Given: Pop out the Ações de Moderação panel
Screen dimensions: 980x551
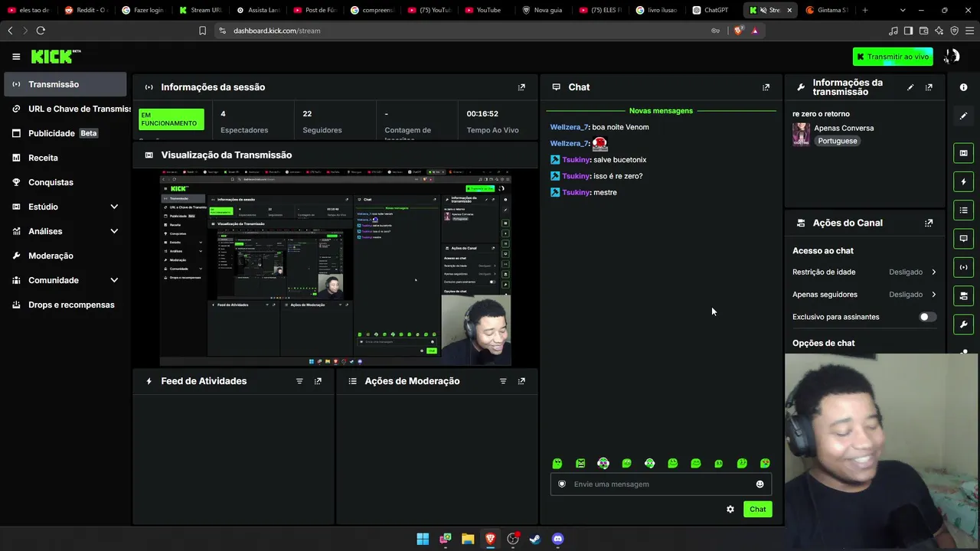Looking at the screenshot, I should [521, 381].
